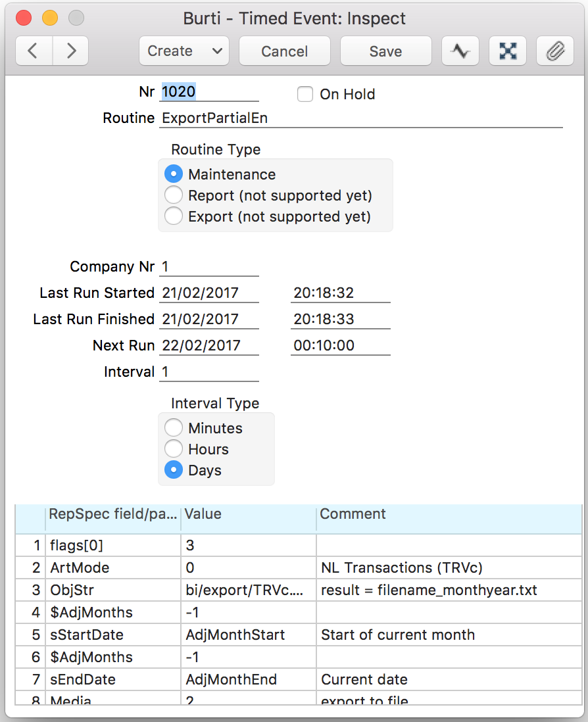Image resolution: width=588 pixels, height=722 pixels.
Task: Click the workflow overview icon
Action: (508, 51)
